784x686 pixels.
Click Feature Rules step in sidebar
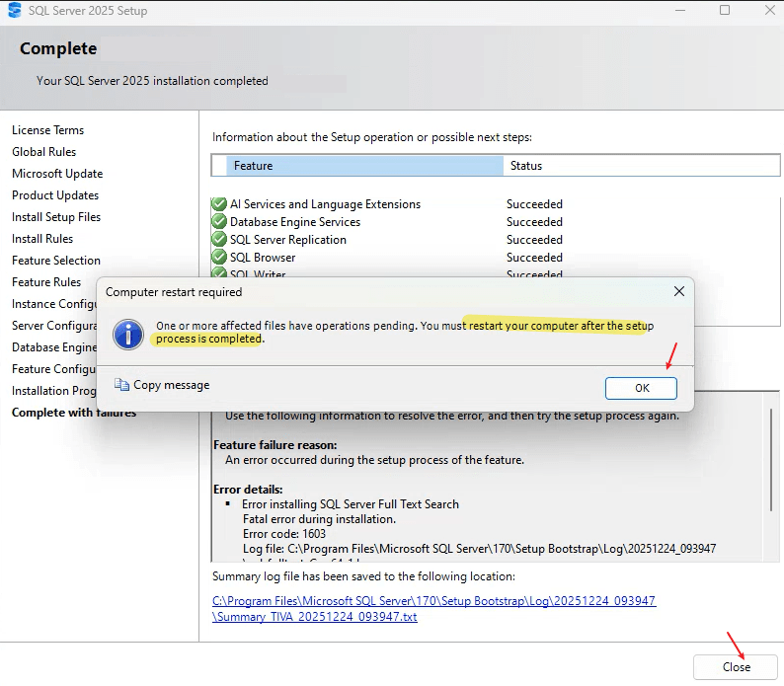tap(46, 282)
